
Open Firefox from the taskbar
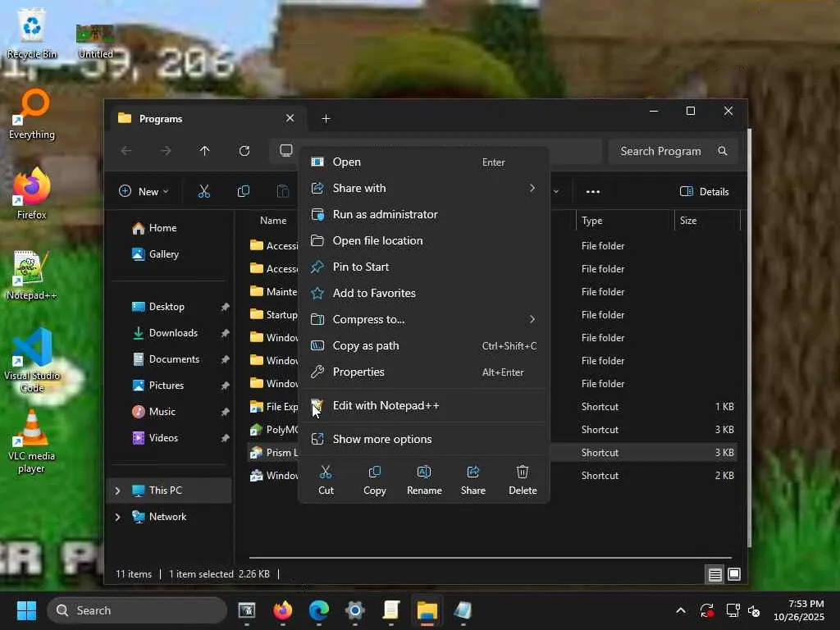pyautogui.click(x=283, y=610)
